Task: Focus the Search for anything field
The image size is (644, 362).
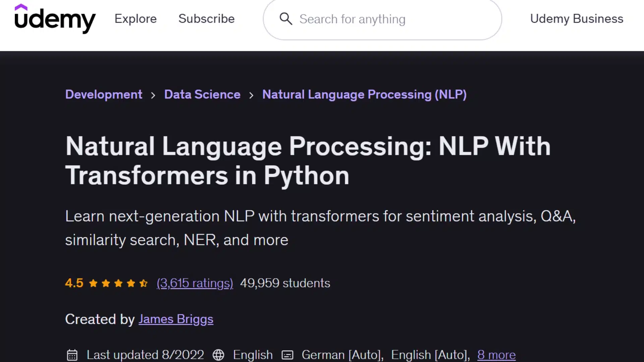Action: coord(382,19)
